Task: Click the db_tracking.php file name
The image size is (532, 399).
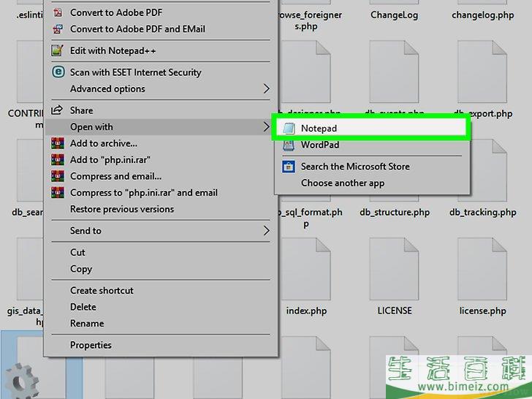Action: (482, 213)
